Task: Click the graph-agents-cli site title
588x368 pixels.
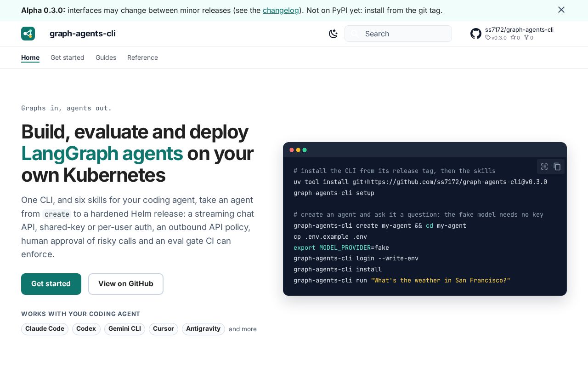Action: pos(83,34)
